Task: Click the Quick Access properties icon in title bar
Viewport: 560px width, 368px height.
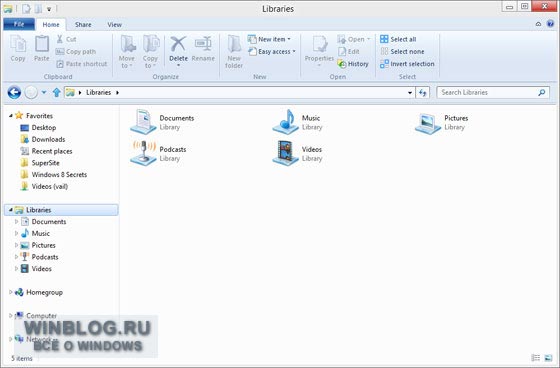Action: coord(26,8)
